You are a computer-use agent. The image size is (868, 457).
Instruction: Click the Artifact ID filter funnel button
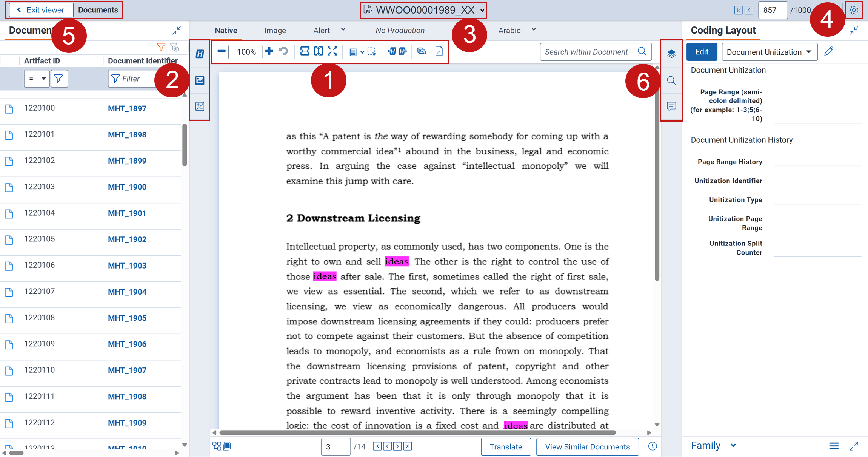(59, 79)
